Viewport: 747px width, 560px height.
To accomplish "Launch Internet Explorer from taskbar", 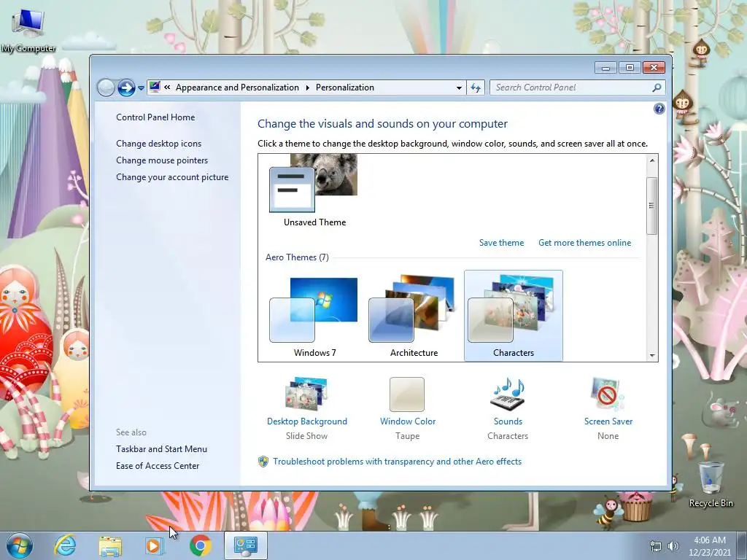I will pyautogui.click(x=65, y=545).
